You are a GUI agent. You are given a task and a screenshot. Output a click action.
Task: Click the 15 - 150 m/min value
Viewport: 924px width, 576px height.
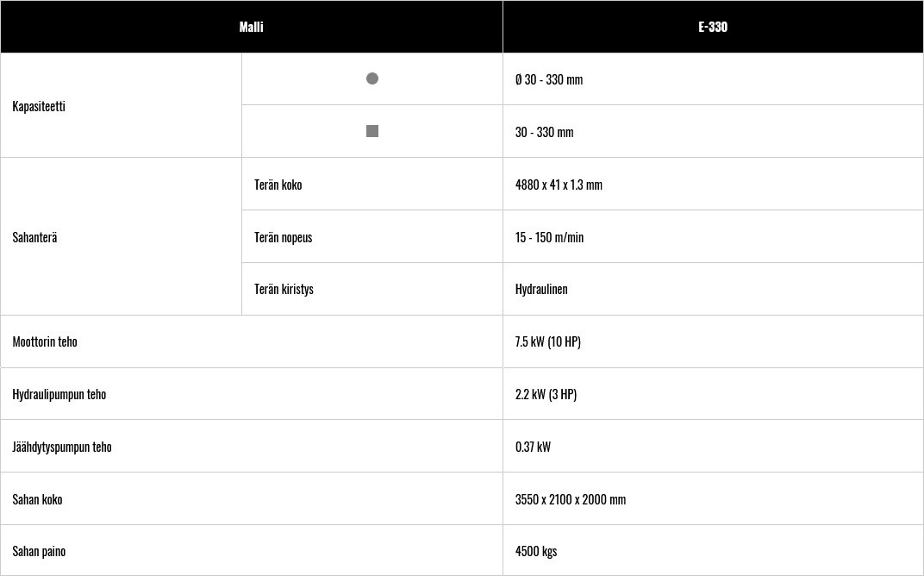coord(549,238)
